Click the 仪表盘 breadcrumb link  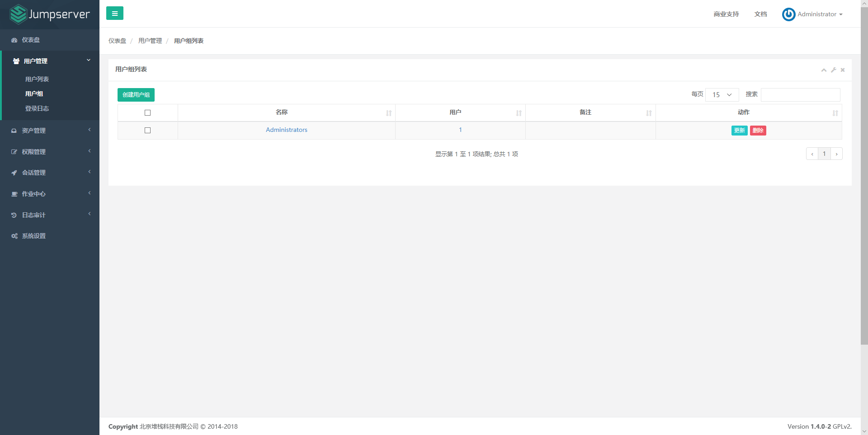click(118, 41)
